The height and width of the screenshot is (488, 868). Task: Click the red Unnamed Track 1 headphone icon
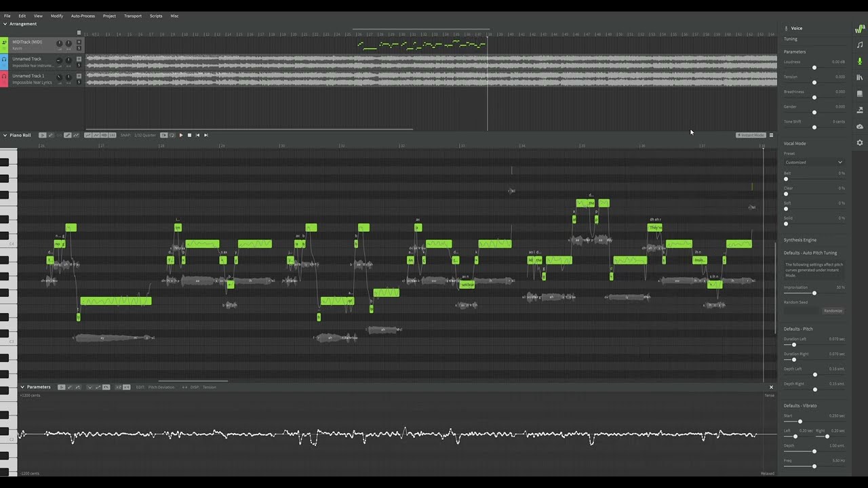pyautogui.click(x=4, y=77)
